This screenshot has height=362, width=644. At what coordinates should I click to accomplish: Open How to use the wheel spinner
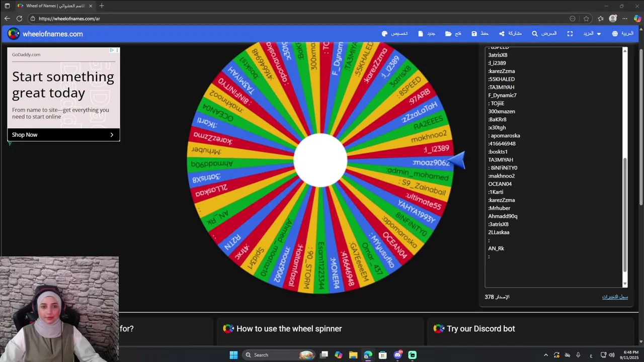[289, 328]
